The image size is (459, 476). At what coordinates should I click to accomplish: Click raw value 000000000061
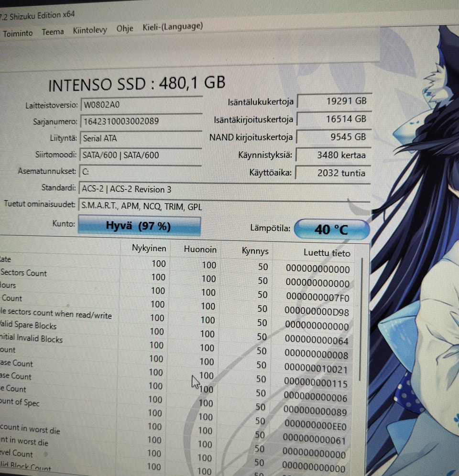click(314, 440)
